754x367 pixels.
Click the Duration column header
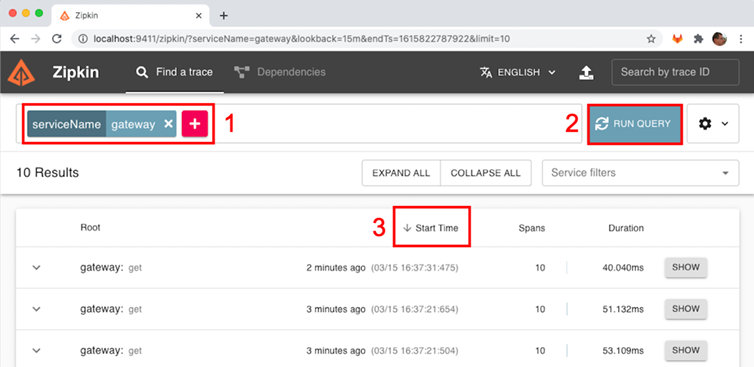pyautogui.click(x=626, y=228)
